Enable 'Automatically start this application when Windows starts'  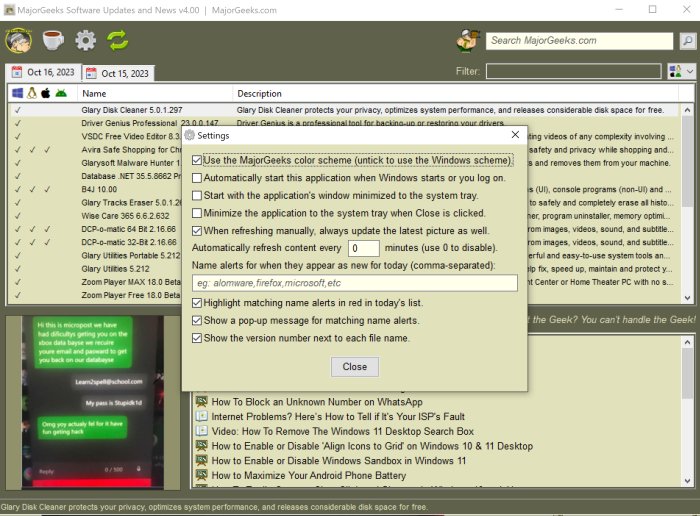click(197, 178)
